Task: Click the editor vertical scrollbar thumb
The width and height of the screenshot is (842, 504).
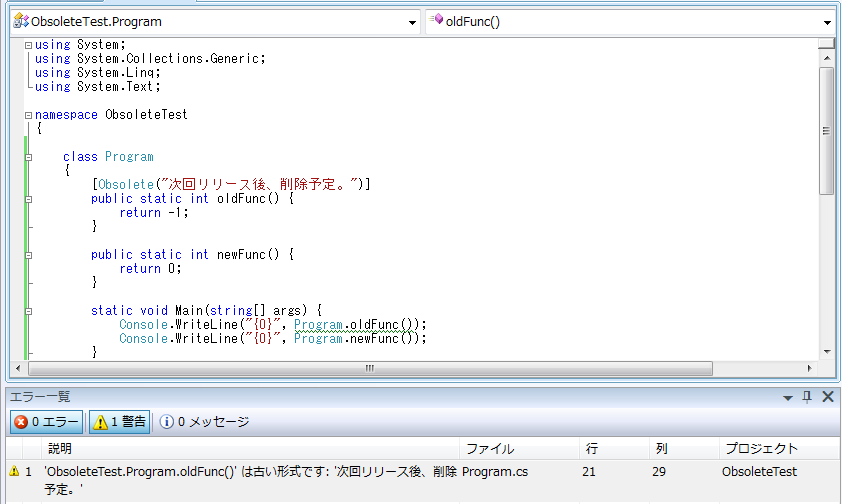Action: (x=826, y=131)
